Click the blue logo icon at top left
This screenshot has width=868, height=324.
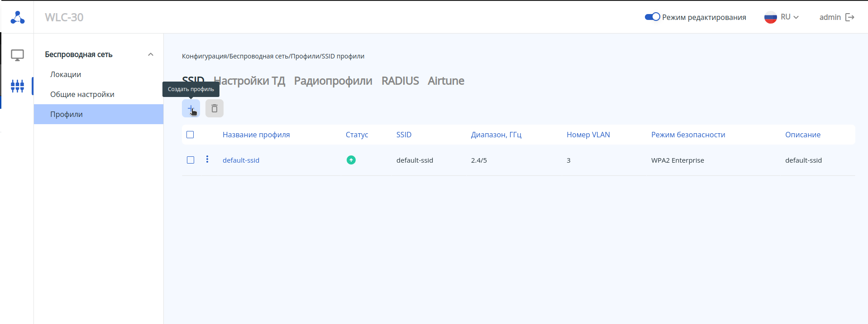tap(18, 17)
